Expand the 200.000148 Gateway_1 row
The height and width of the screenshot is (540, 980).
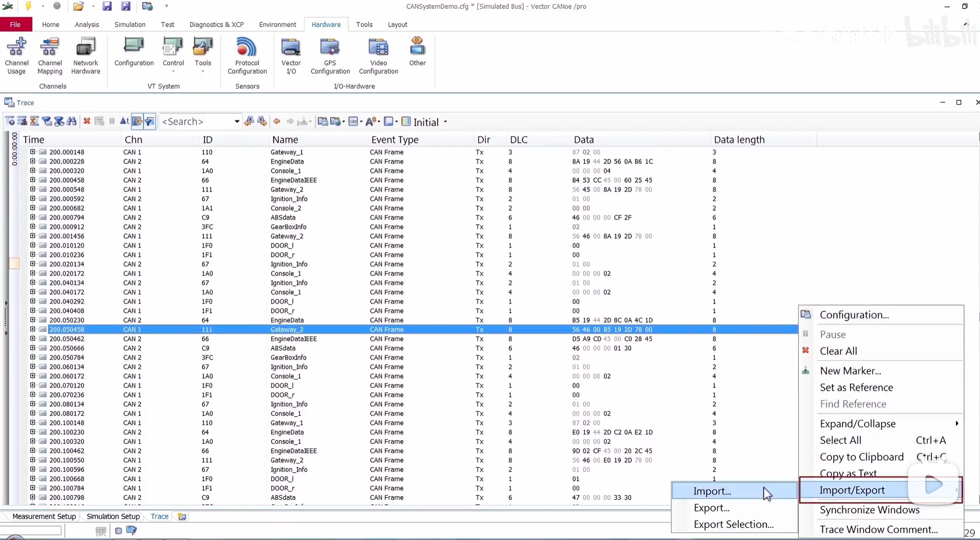pos(32,152)
